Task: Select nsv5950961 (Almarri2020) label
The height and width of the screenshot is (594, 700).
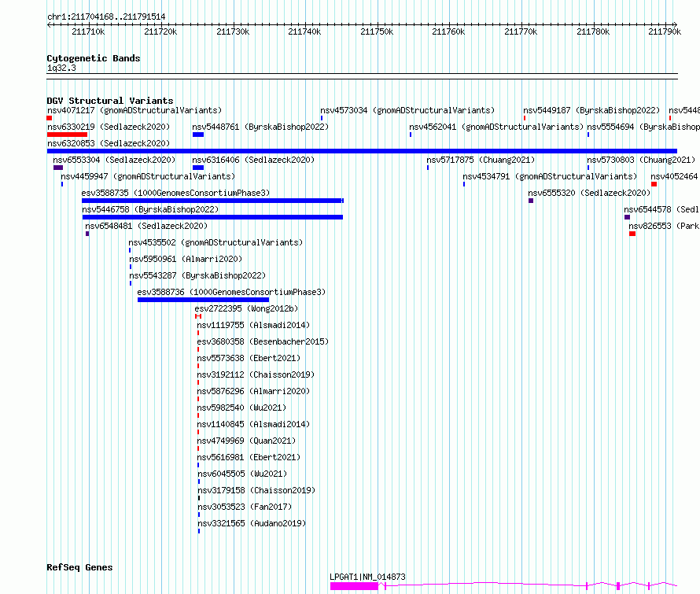Action: coord(186,259)
